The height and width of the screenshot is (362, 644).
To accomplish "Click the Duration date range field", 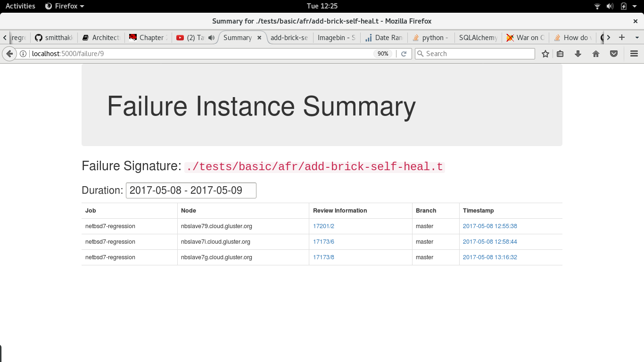I will coord(191,190).
